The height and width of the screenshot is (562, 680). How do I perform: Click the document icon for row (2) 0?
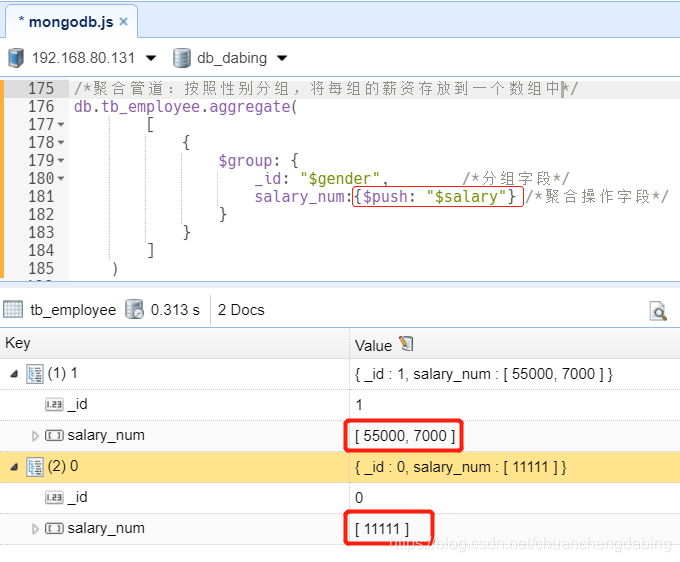[x=35, y=467]
